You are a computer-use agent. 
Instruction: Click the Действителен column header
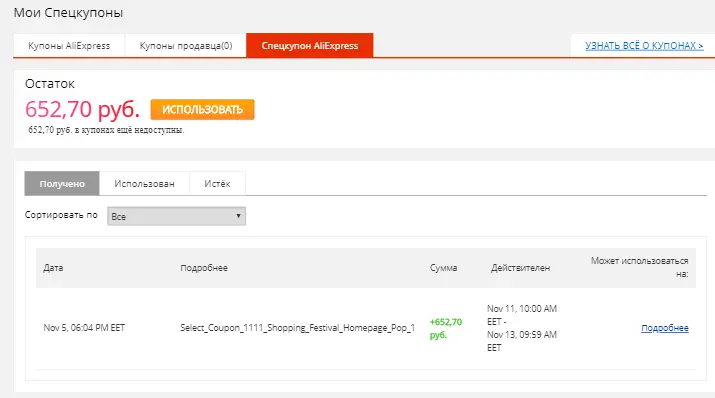[520, 268]
